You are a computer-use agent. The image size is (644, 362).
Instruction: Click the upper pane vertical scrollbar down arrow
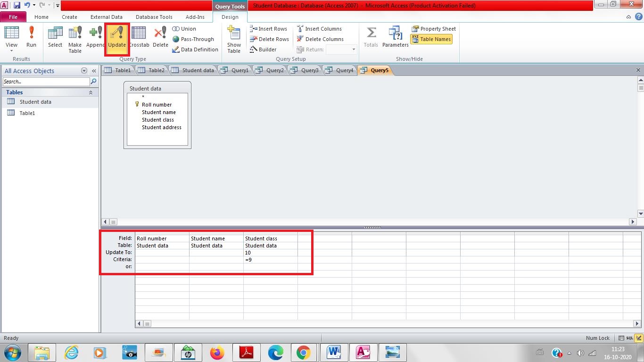(x=640, y=214)
